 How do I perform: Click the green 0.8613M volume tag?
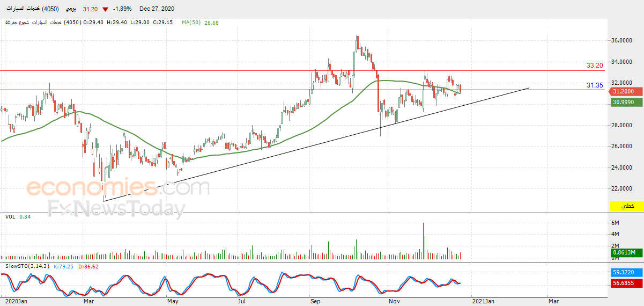pos(625,252)
